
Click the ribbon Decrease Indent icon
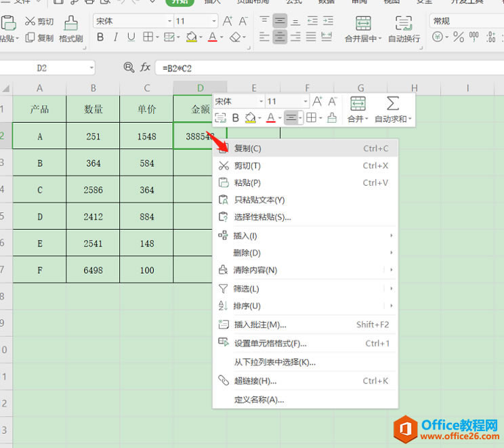(x=312, y=21)
